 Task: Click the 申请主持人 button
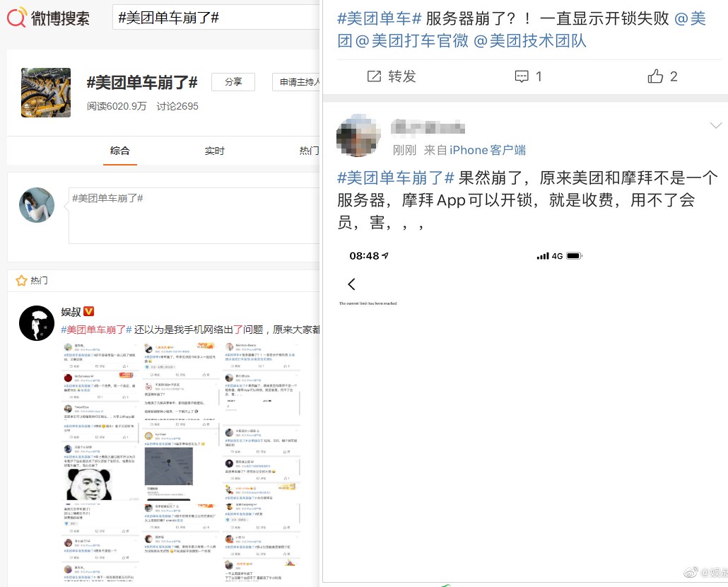coord(296,82)
